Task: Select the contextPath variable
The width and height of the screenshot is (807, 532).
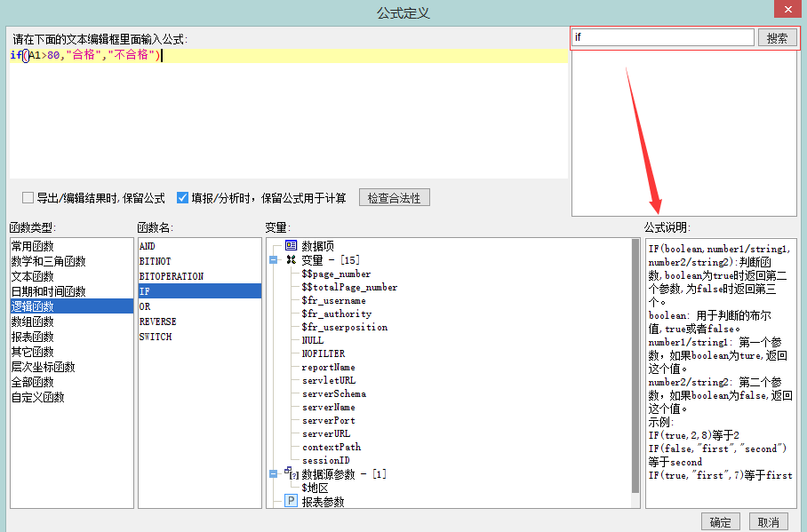Action: coord(332,447)
